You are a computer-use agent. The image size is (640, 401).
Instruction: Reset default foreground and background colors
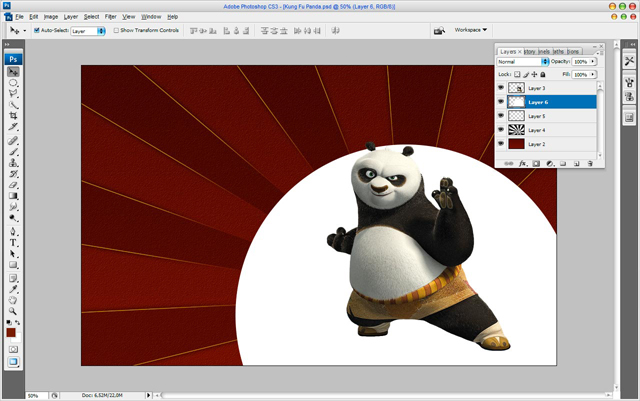pos(9,323)
